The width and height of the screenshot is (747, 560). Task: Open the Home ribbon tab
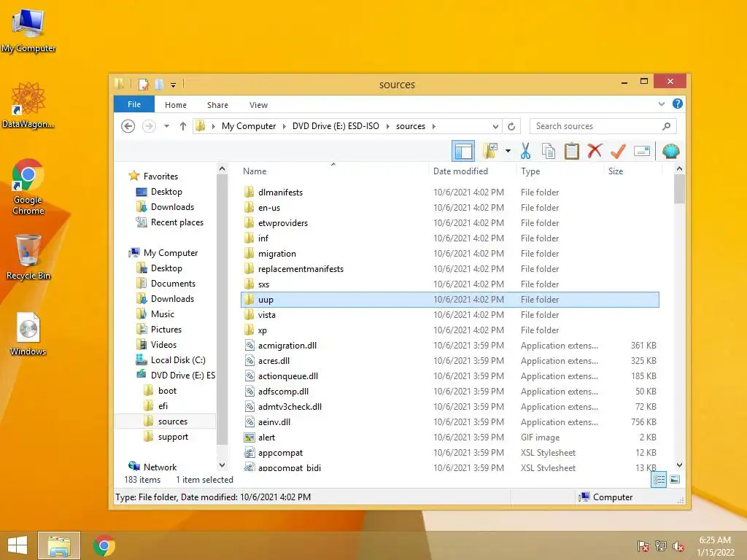point(176,105)
